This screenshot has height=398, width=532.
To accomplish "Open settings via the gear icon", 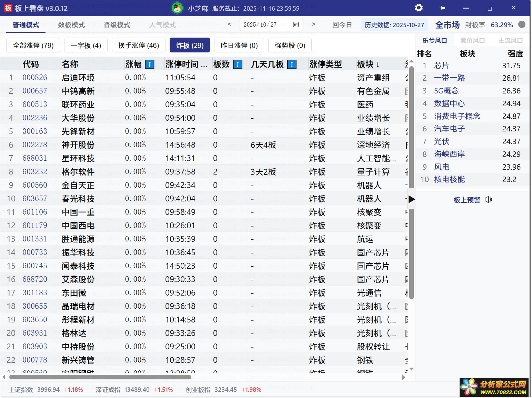I will (419, 8).
